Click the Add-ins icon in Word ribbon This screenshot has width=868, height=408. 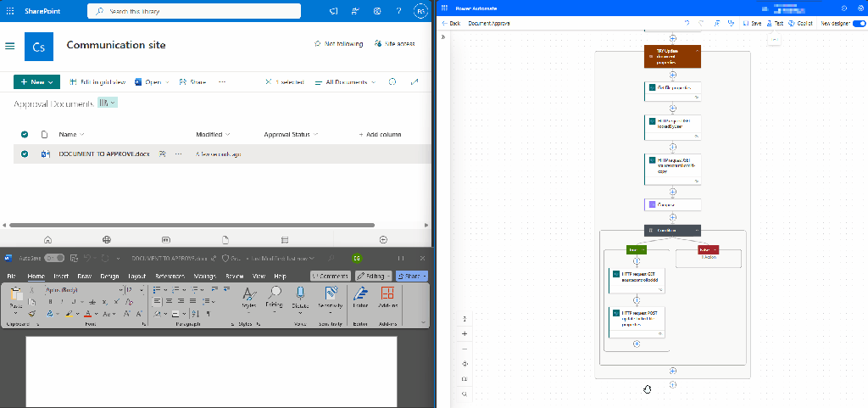coord(387,297)
